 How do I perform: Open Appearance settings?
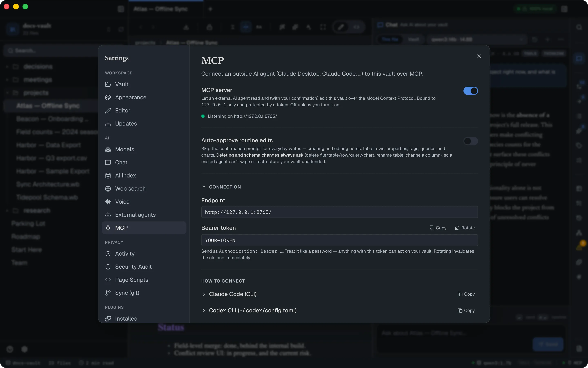pyautogui.click(x=144, y=97)
